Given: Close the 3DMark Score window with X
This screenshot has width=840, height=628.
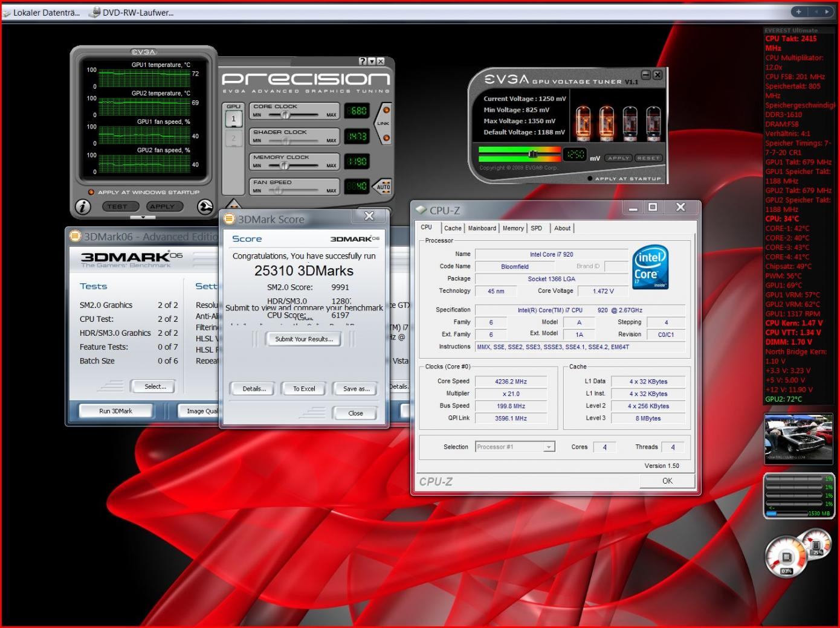Looking at the screenshot, I should [369, 216].
